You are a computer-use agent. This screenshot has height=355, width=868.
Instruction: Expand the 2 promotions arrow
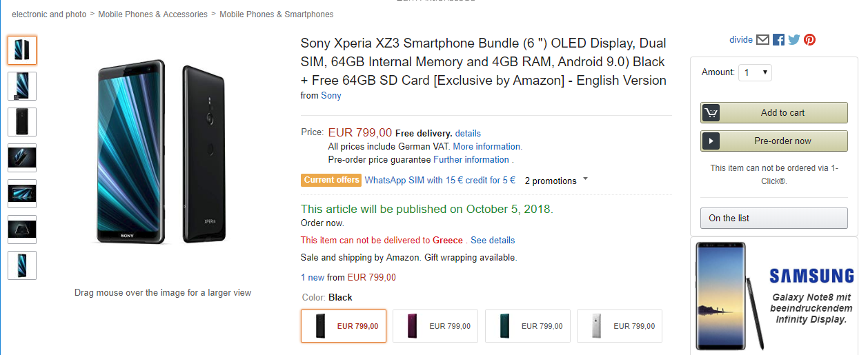586,179
